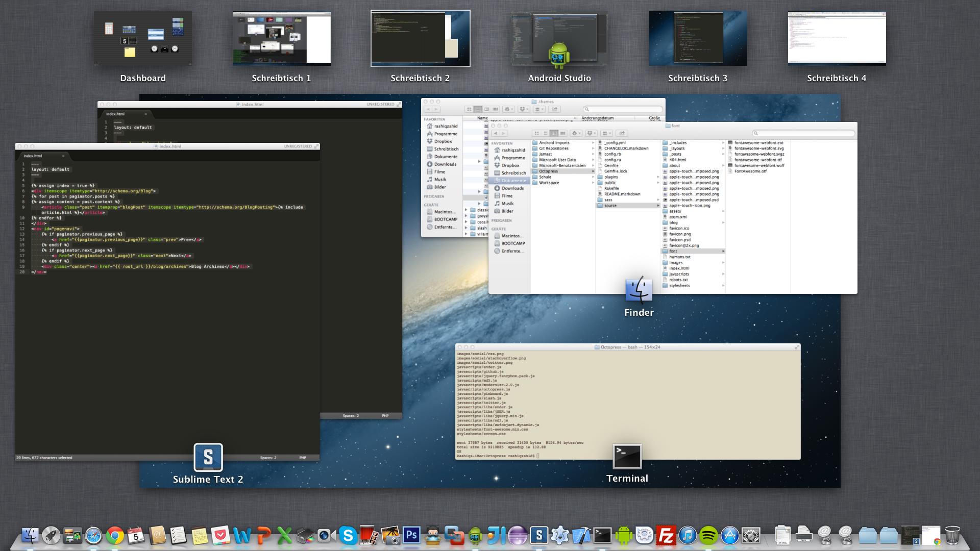Open Launchpad rocket icon in Dock
The image size is (980, 551).
(51, 535)
